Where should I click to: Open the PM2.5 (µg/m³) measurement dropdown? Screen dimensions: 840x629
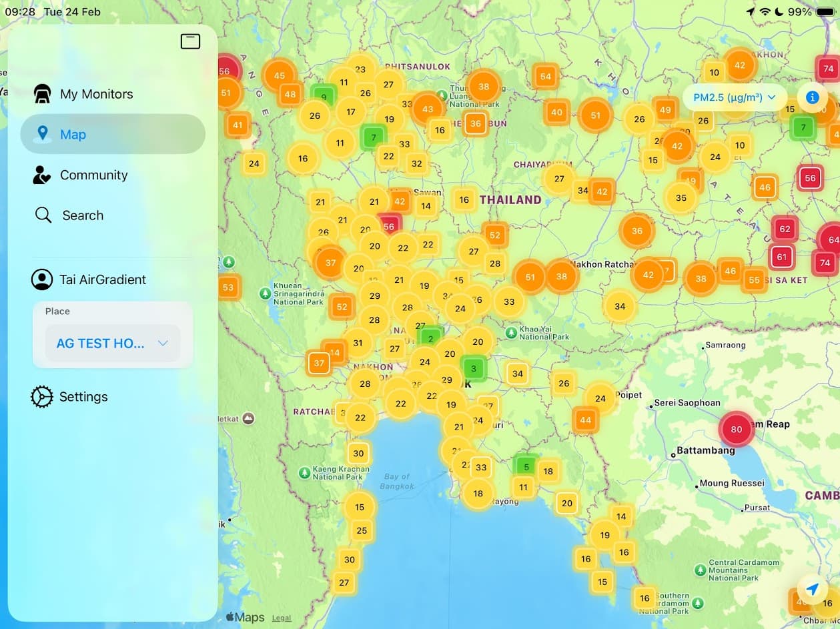734,97
